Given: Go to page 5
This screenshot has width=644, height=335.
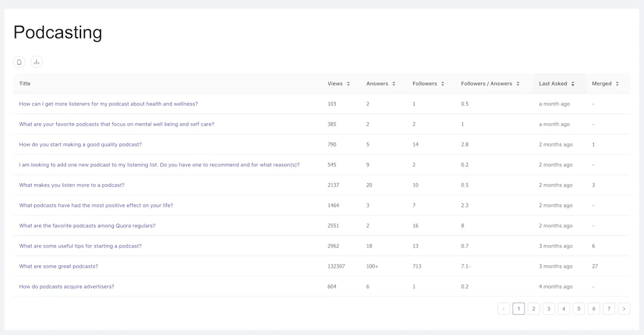Looking at the screenshot, I should (579, 309).
